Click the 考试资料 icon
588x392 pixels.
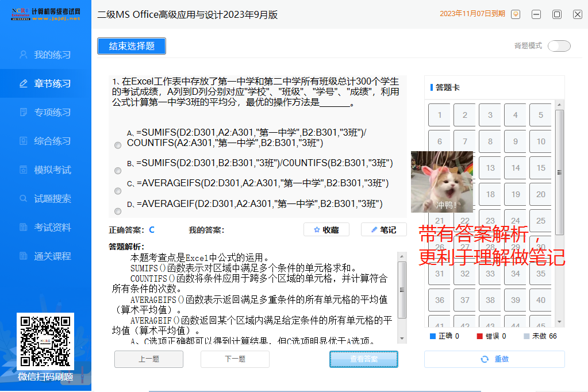click(23, 227)
